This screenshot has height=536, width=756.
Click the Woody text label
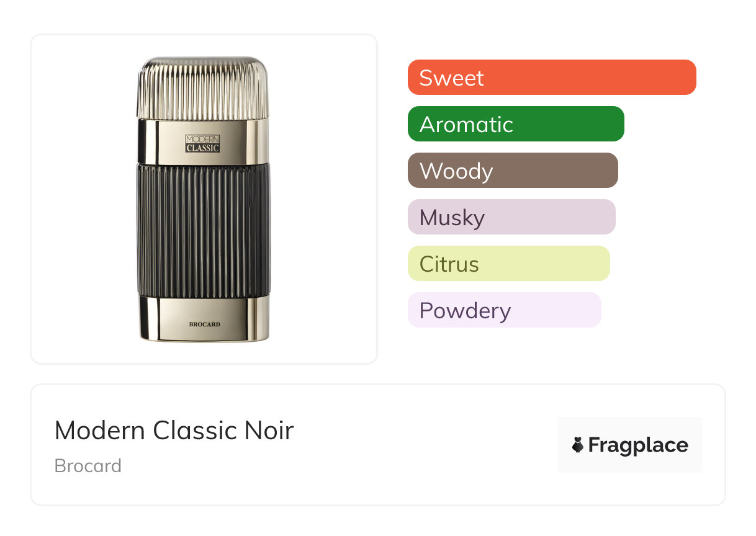(456, 171)
